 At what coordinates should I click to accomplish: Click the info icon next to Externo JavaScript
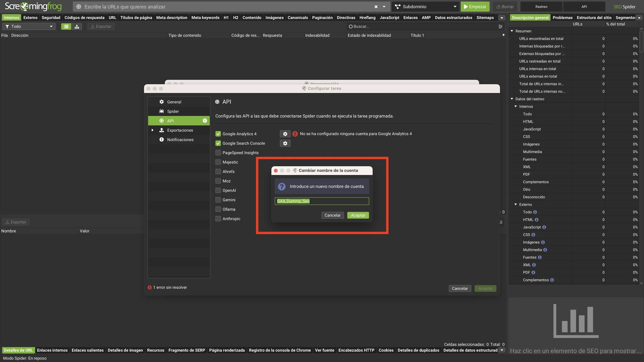[x=544, y=227]
